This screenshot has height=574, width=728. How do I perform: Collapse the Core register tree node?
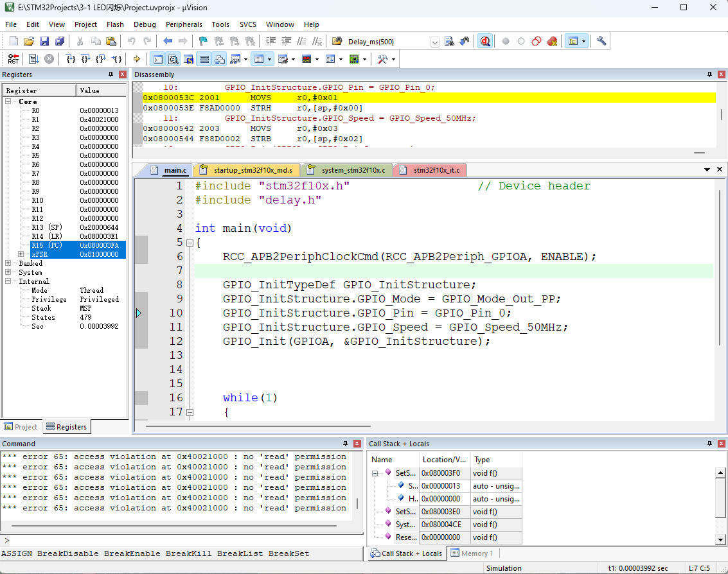click(x=8, y=101)
